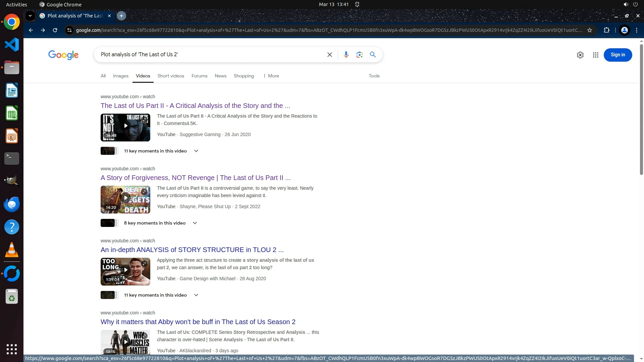Expand 11 key moments for Critical Analysis video
Viewport: 644px width, 362px height.
[x=196, y=151]
